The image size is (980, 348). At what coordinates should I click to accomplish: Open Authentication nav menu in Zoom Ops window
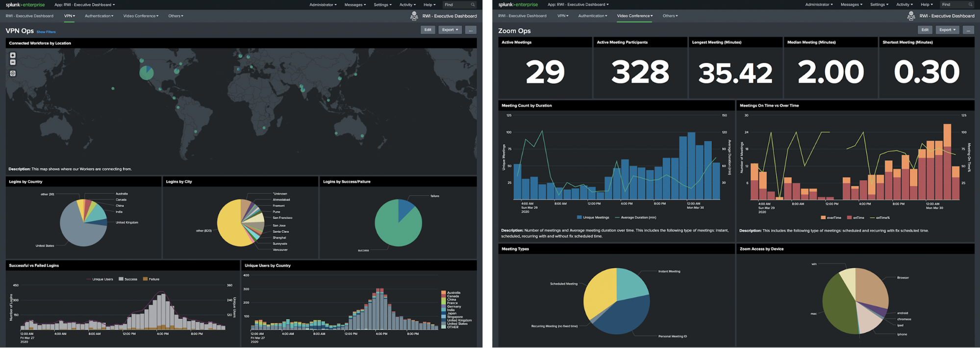click(x=593, y=16)
